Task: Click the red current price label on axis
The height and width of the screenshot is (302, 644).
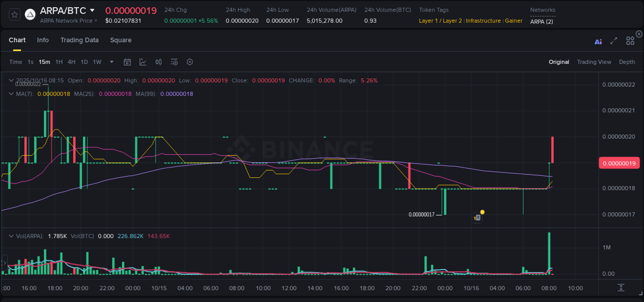Action: click(x=619, y=162)
